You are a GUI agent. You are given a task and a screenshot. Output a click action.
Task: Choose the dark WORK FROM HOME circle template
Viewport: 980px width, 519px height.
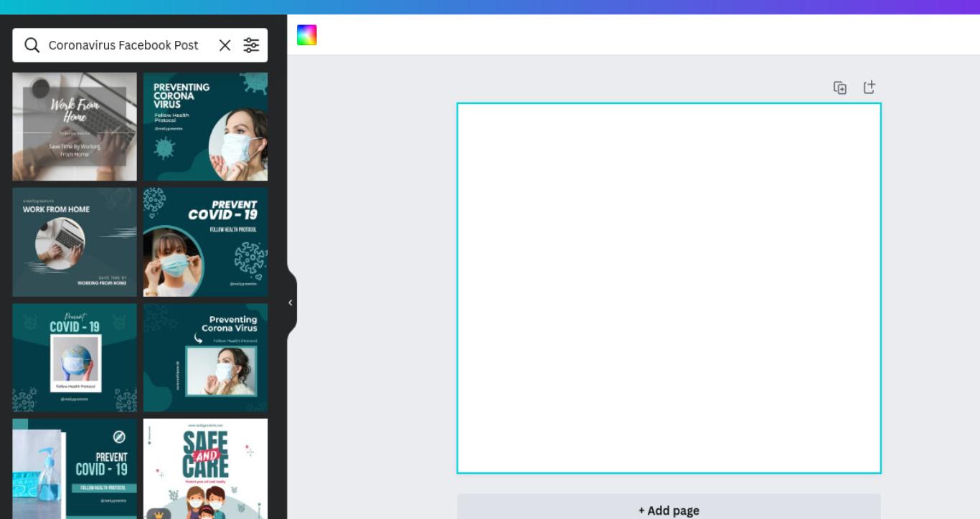click(x=75, y=242)
